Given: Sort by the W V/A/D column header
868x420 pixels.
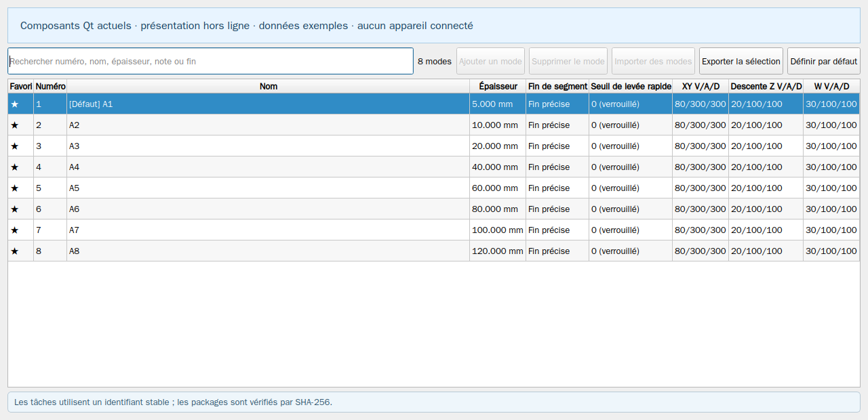Looking at the screenshot, I should pyautogui.click(x=831, y=87).
